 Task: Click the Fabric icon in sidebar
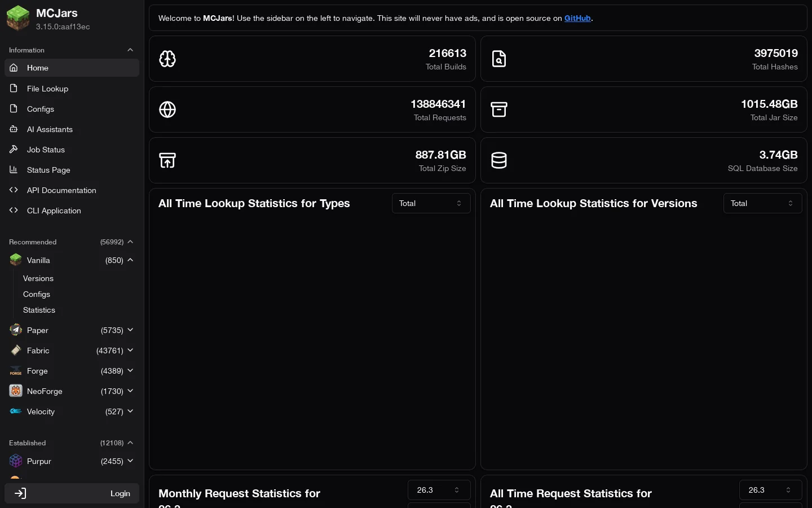click(x=16, y=351)
